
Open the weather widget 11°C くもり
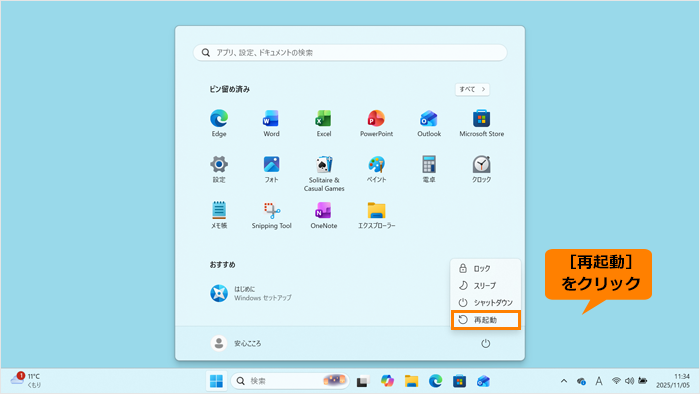click(26, 381)
